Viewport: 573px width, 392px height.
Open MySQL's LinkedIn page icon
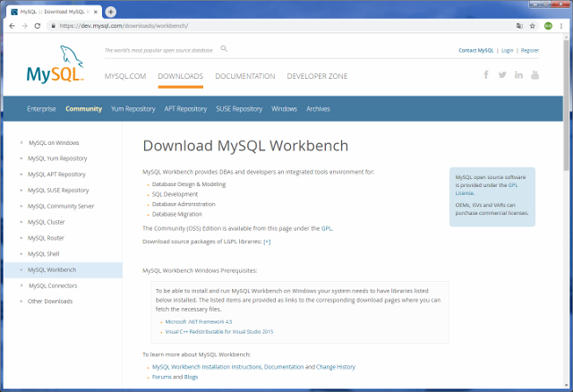(519, 74)
